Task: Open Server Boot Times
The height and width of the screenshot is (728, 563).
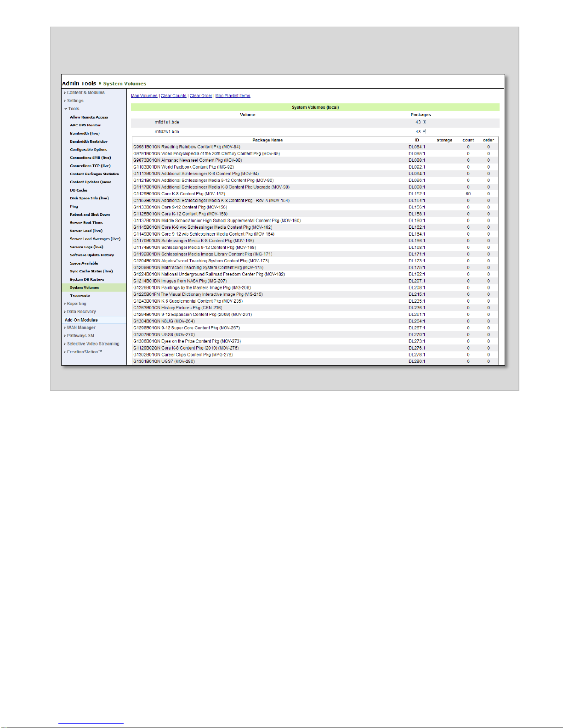Action: pyautogui.click(x=86, y=223)
